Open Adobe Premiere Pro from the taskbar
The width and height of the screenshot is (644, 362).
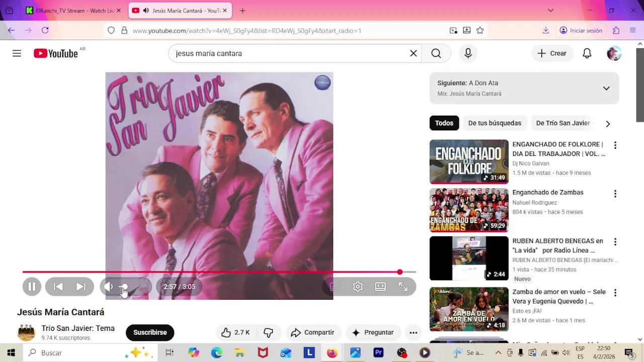tap(378, 352)
